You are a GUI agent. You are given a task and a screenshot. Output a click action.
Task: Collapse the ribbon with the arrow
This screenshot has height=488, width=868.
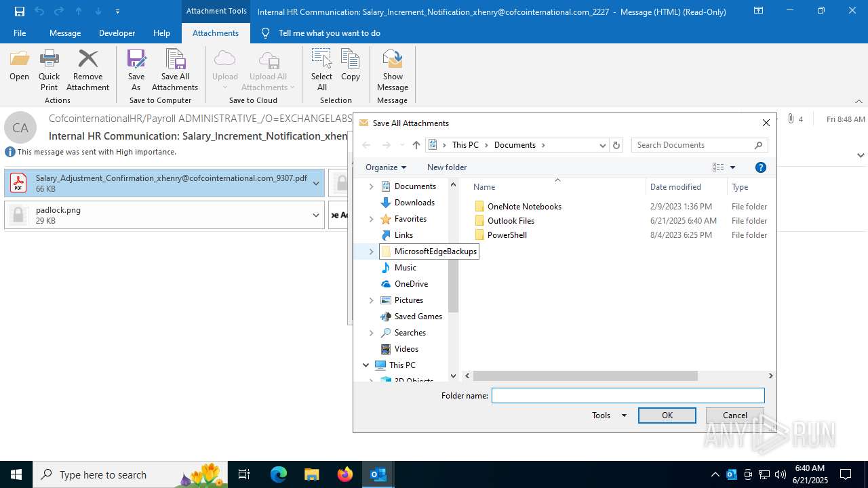click(x=859, y=101)
